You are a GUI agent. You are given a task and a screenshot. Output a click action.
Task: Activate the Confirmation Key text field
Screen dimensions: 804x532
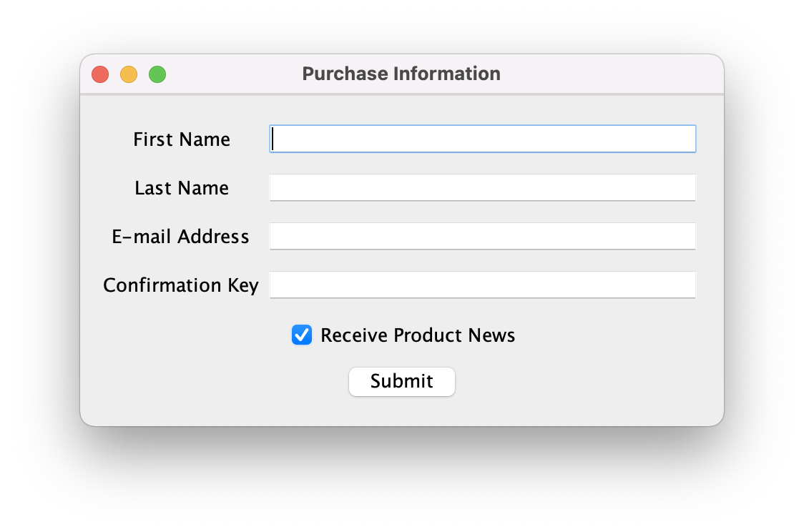pyautogui.click(x=482, y=285)
